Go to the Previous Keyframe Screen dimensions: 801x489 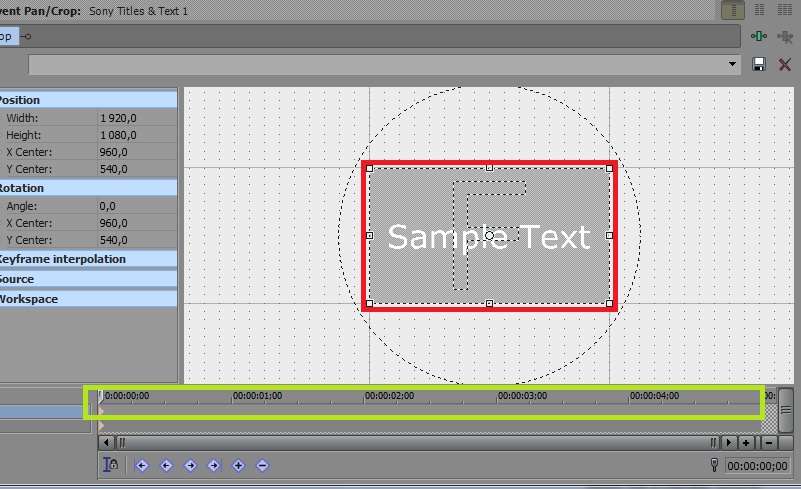(x=166, y=465)
